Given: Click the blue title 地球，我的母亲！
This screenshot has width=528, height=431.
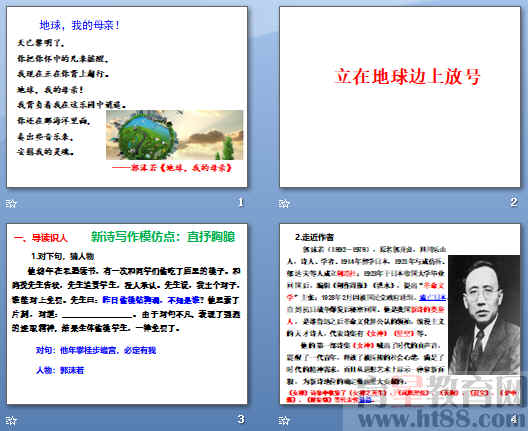Looking at the screenshot, I should pyautogui.click(x=79, y=25).
